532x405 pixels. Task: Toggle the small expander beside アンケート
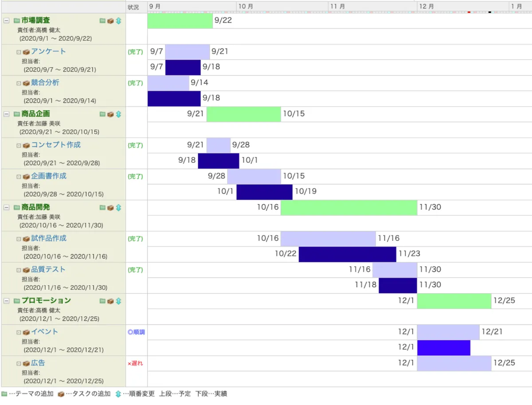[x=19, y=52]
